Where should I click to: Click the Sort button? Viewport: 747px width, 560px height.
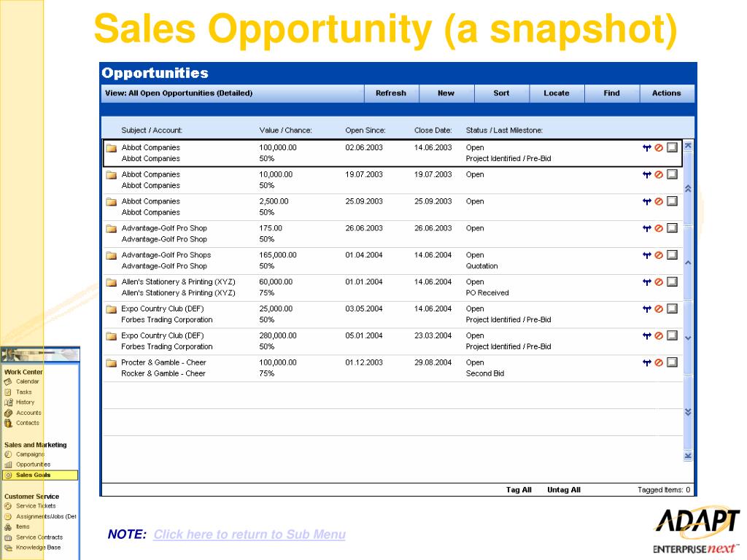[501, 93]
